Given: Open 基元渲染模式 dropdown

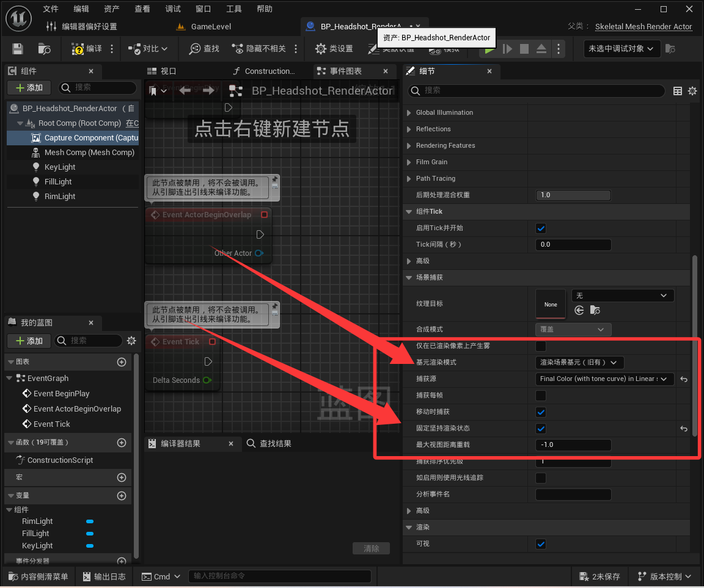Looking at the screenshot, I should point(579,363).
